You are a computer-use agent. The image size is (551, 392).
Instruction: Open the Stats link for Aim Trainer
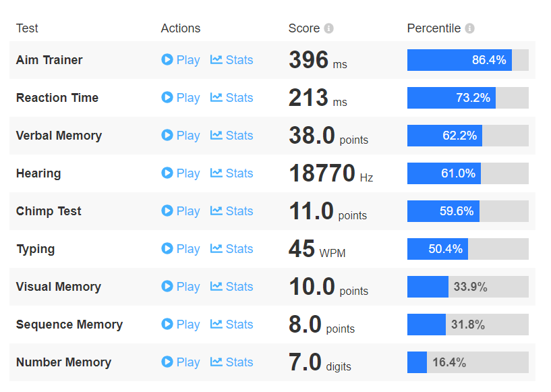pyautogui.click(x=239, y=60)
